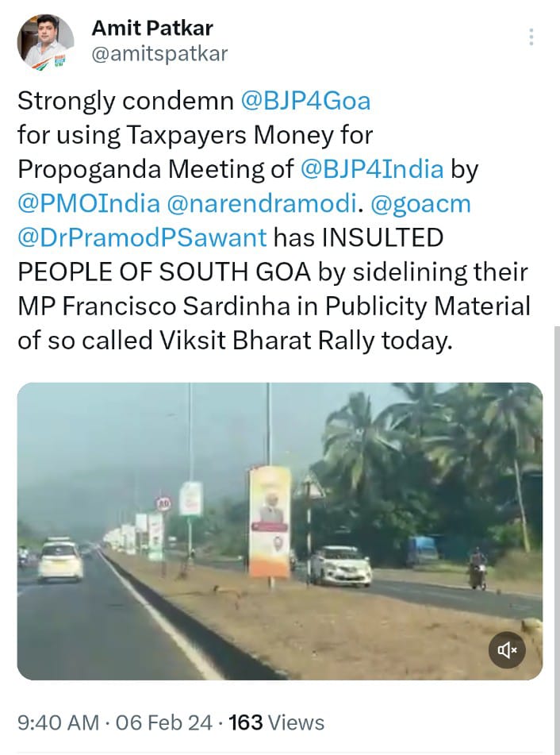This screenshot has width=560, height=755.
Task: Go to the @PMOIndia profile mention
Action: 89,203
